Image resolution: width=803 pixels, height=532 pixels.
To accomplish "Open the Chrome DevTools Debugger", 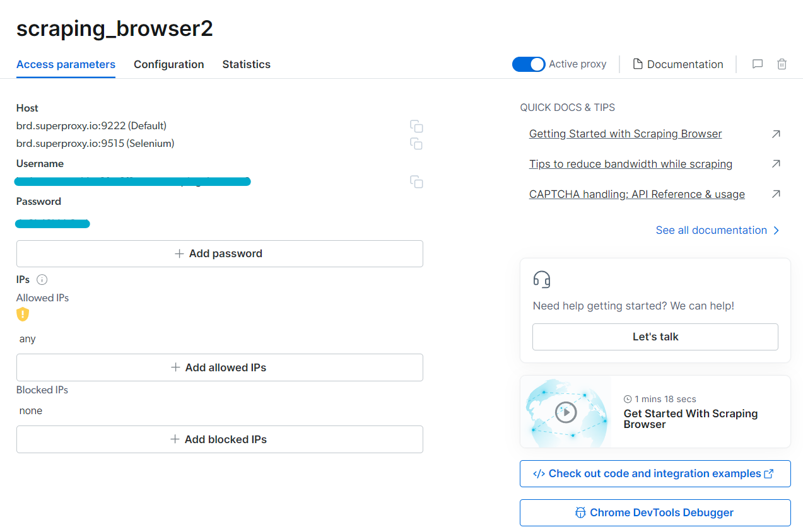I will click(x=655, y=512).
